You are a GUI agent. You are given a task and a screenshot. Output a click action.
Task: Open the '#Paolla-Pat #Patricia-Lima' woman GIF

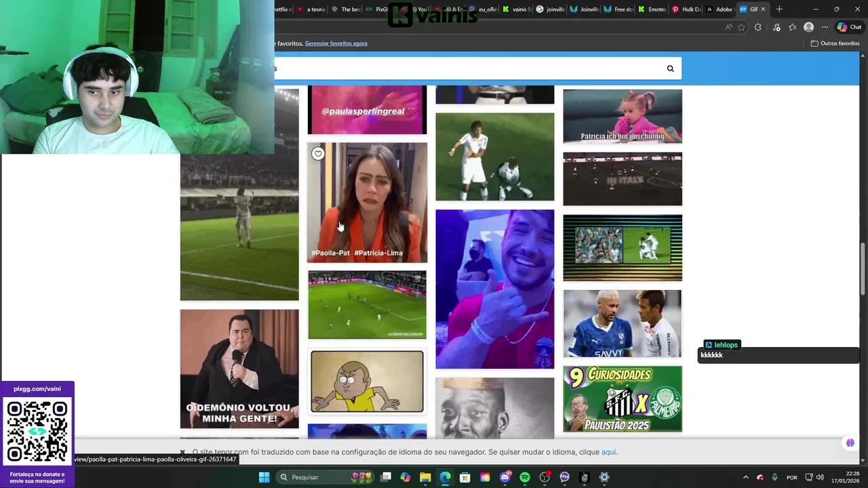[367, 202]
